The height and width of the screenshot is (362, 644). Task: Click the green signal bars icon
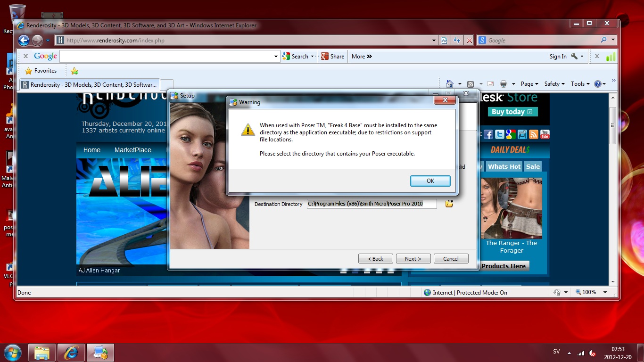tap(611, 57)
